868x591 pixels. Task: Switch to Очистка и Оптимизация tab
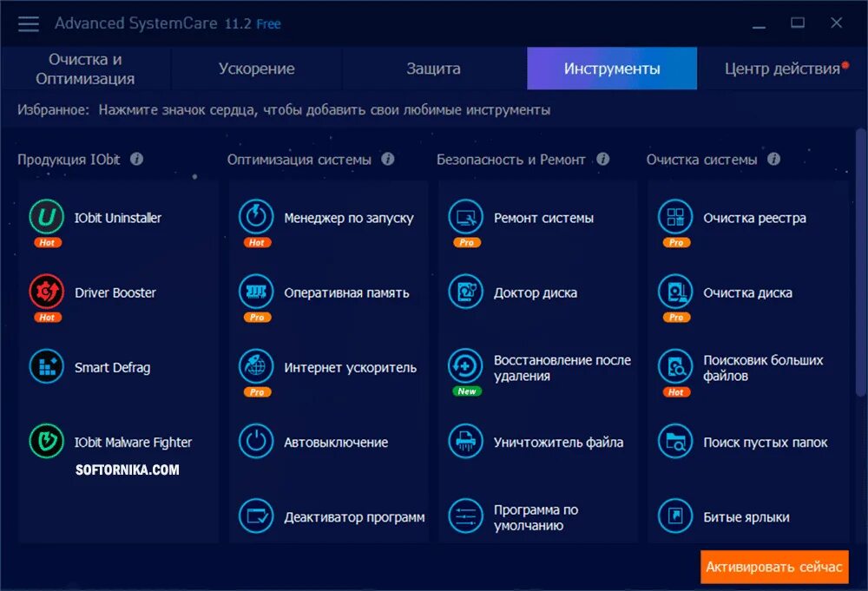click(85, 69)
